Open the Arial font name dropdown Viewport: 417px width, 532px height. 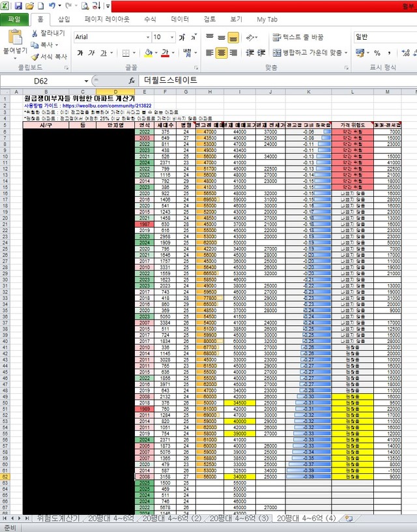point(148,37)
